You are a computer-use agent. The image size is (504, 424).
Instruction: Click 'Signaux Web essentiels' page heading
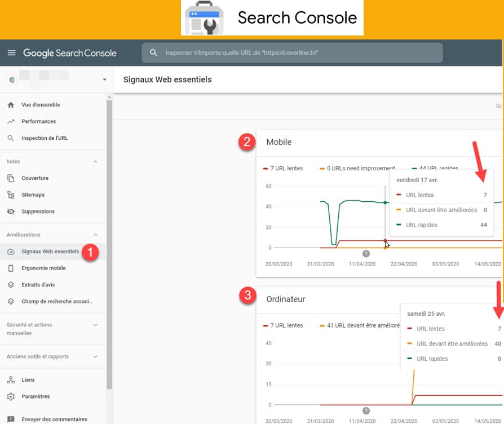point(167,79)
